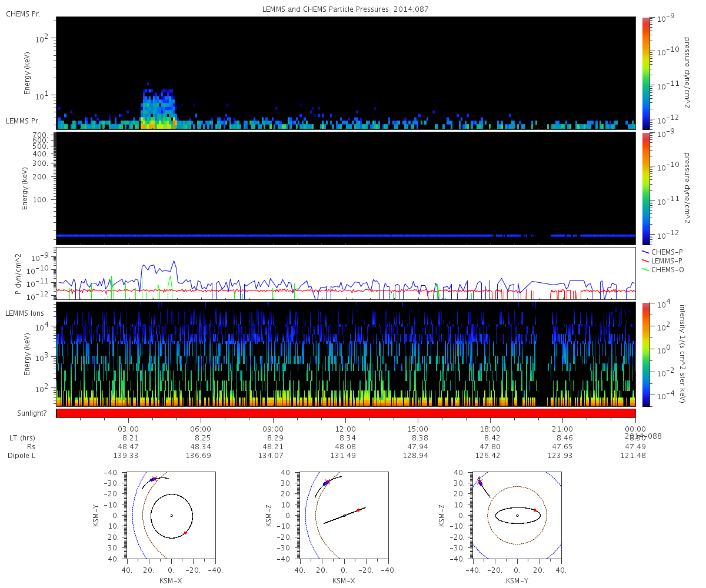Click the blue LEMMS pressure band
The image size is (706, 588).
tap(346, 235)
